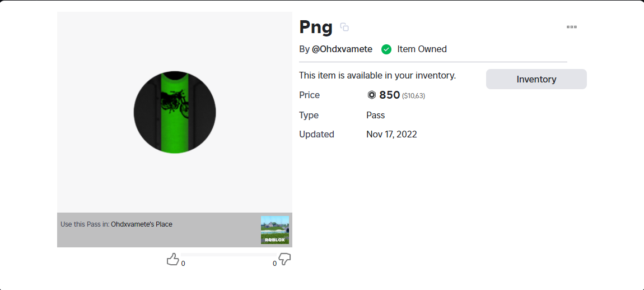Screen dimensions: 644x290
Task: Like the pass with the thumbs-up icon
Action: [x=173, y=259]
